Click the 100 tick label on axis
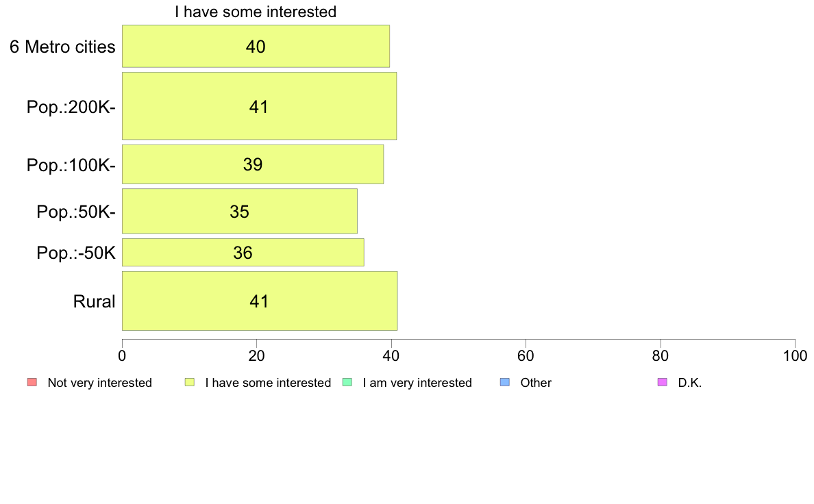This screenshot has height=504, width=814. [795, 355]
